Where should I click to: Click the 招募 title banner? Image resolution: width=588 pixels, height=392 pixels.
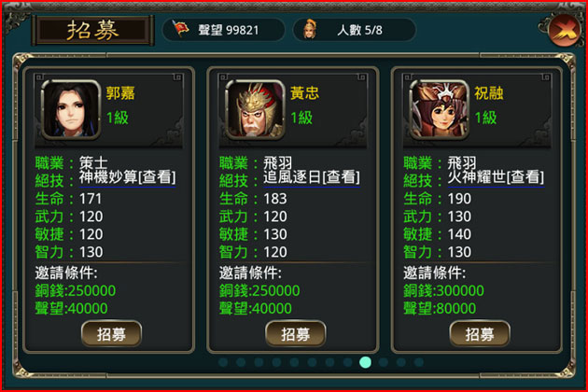(x=92, y=31)
